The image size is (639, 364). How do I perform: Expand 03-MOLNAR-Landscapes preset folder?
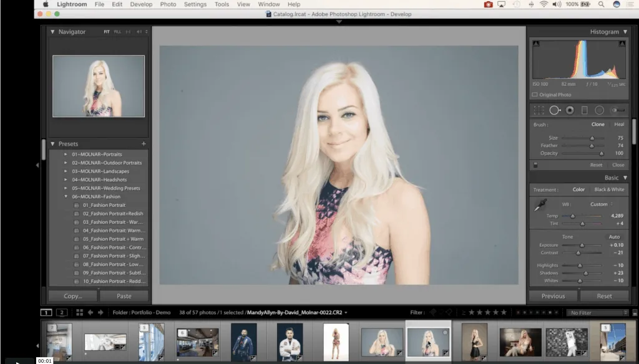click(x=66, y=171)
